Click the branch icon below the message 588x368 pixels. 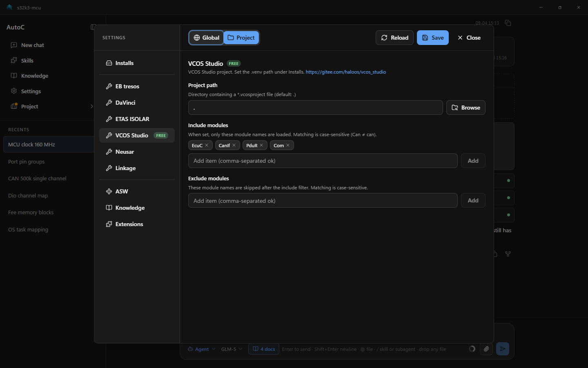pyautogui.click(x=508, y=254)
